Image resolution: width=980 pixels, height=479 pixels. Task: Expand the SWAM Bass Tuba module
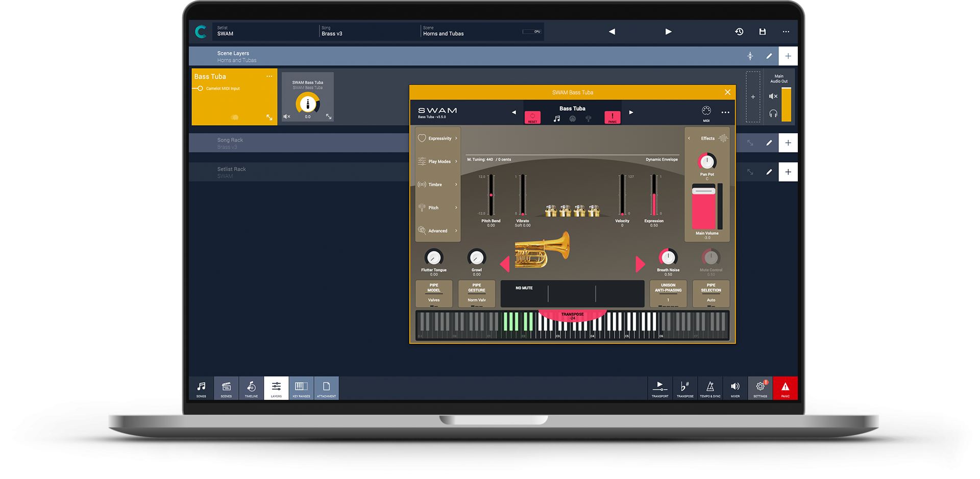pos(329,116)
